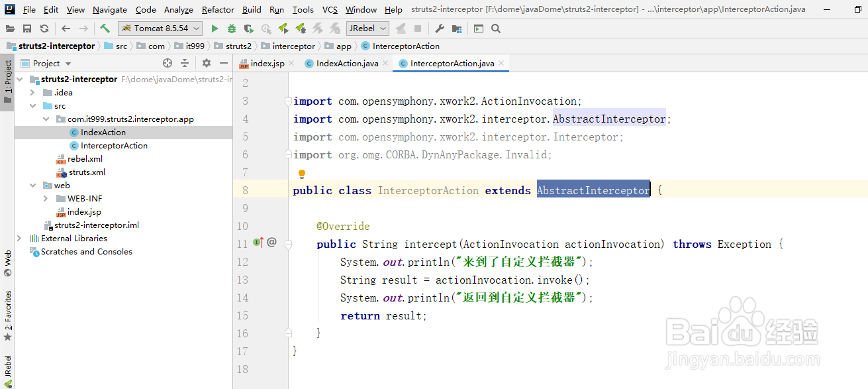Start debugging with the bug icon
868x389 pixels.
232,28
